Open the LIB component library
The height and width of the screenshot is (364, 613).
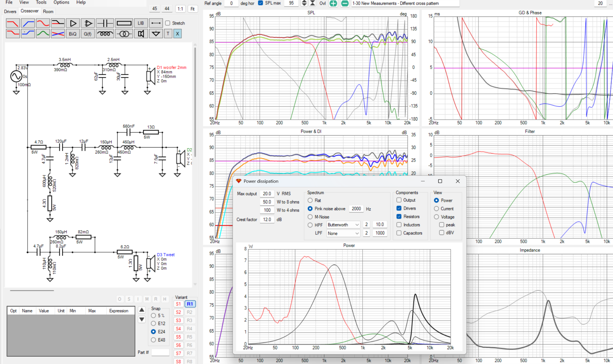click(141, 23)
